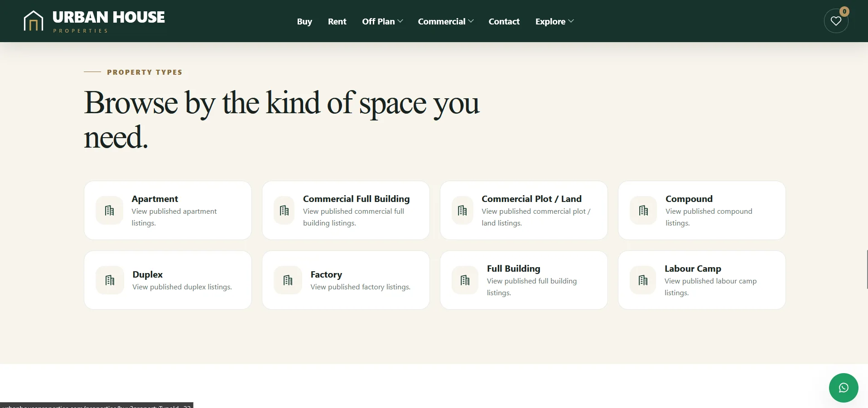Open Commercial Full Building title link
This screenshot has height=408, width=868.
click(357, 199)
